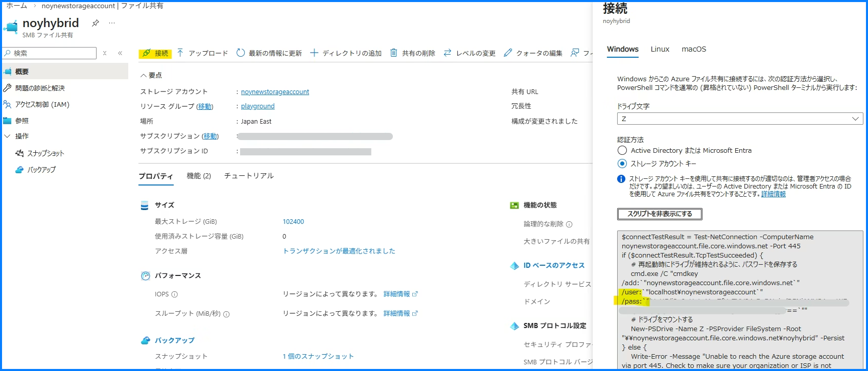Open the playground resource group link

[x=257, y=106]
